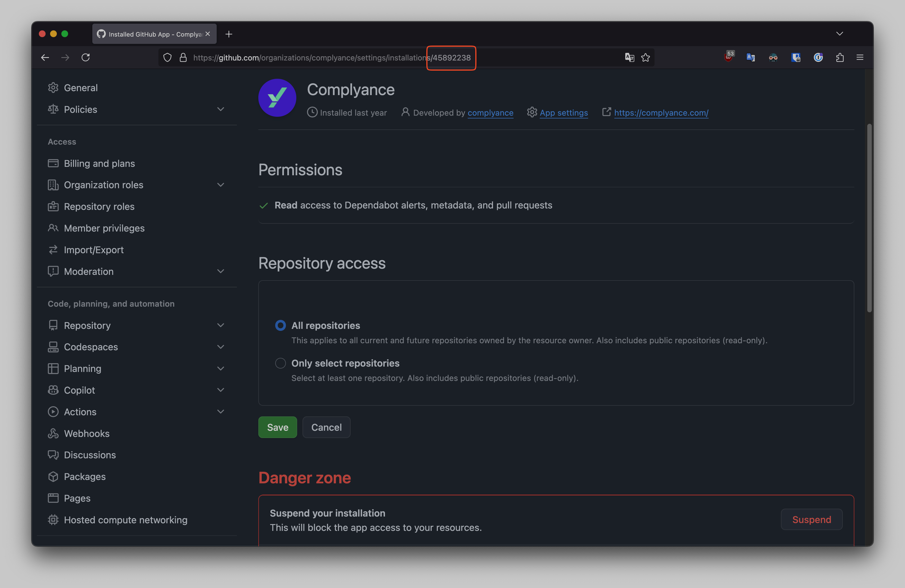Screen dimensions: 905x588
Task: Click the Packages box icon
Action: pyautogui.click(x=53, y=477)
